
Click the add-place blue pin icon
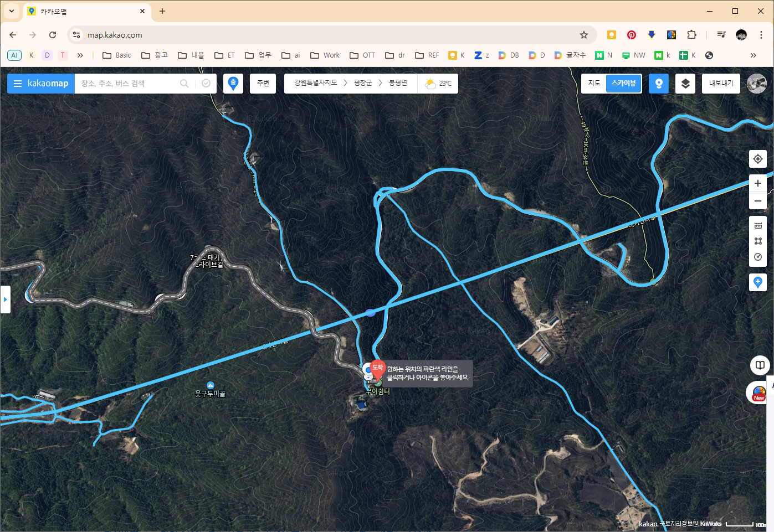click(x=758, y=282)
